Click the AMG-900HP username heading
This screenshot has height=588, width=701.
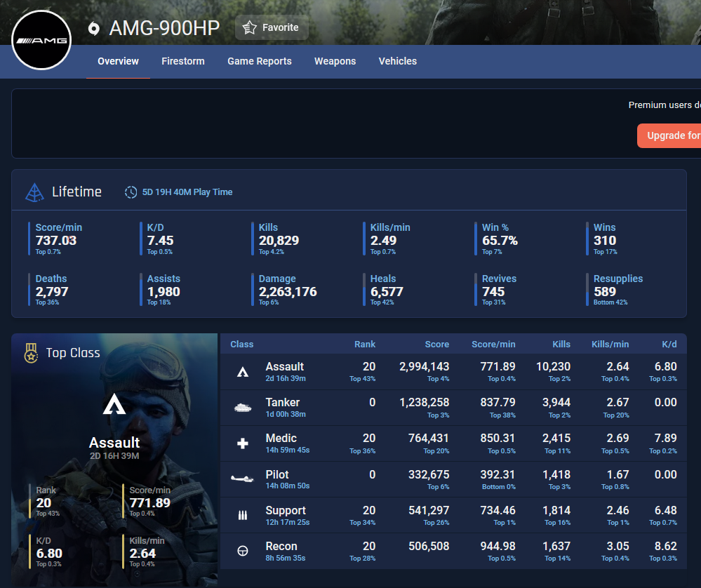click(164, 28)
